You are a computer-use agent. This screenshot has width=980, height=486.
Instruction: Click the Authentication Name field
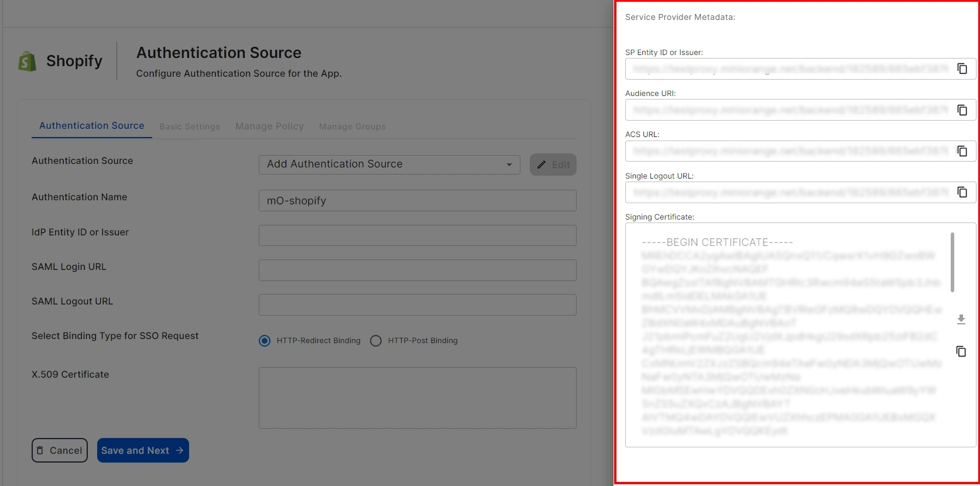click(417, 201)
